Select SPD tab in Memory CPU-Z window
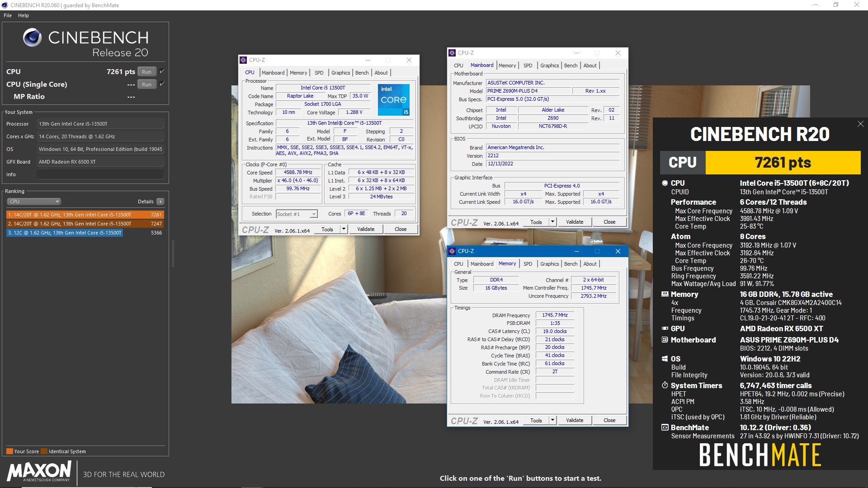 point(528,264)
